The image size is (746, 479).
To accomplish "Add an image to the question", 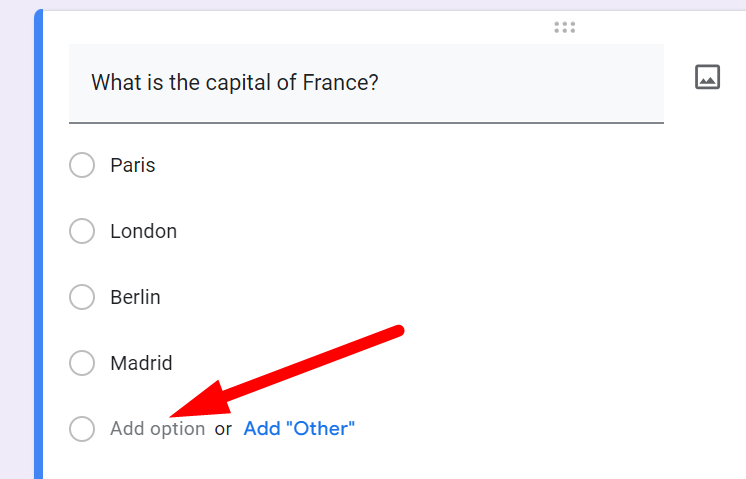I will click(708, 77).
